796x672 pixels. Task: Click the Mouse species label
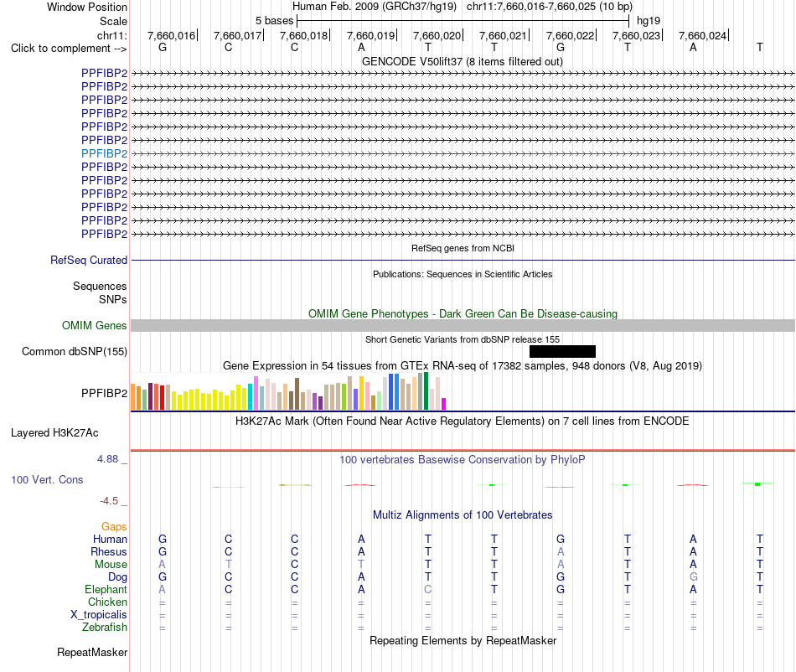111,565
